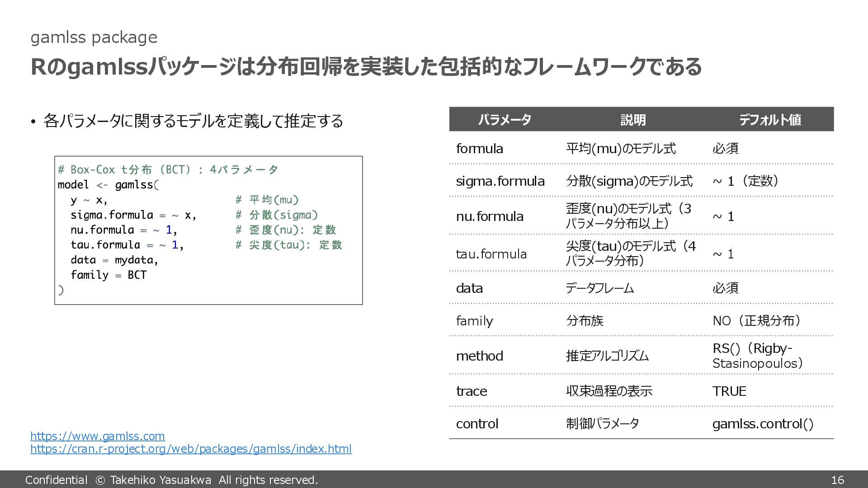868x488 pixels.
Task: Open the CRAN gamlss index.html link
Action: tap(191, 449)
